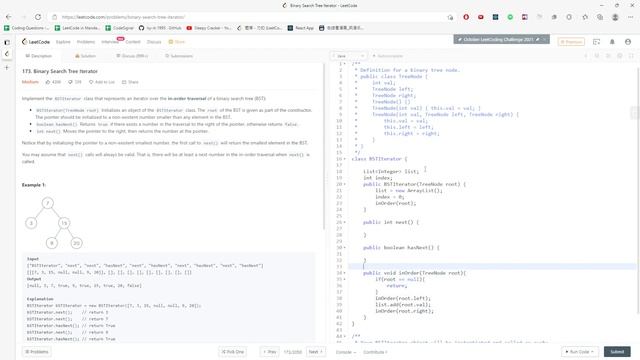Click the site lock icon in address bar
The width and height of the screenshot is (640, 360).
click(x=54, y=17)
